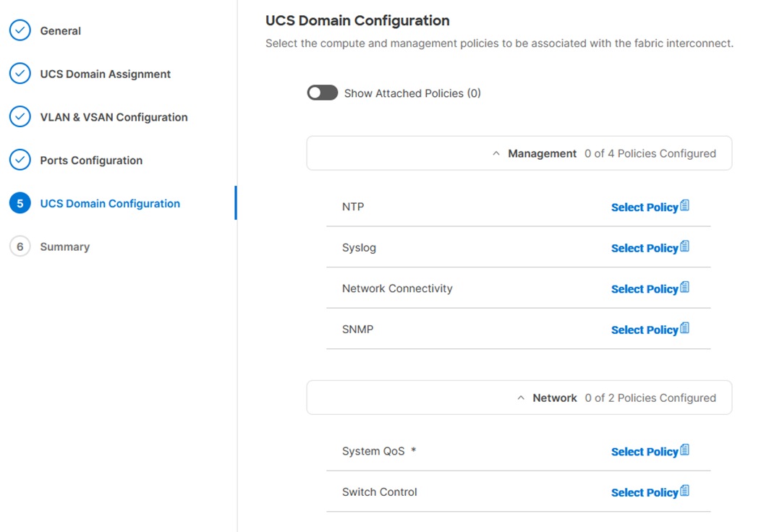Select Policy for Switch Control
Screen dimensions: 761x532
[x=645, y=492]
